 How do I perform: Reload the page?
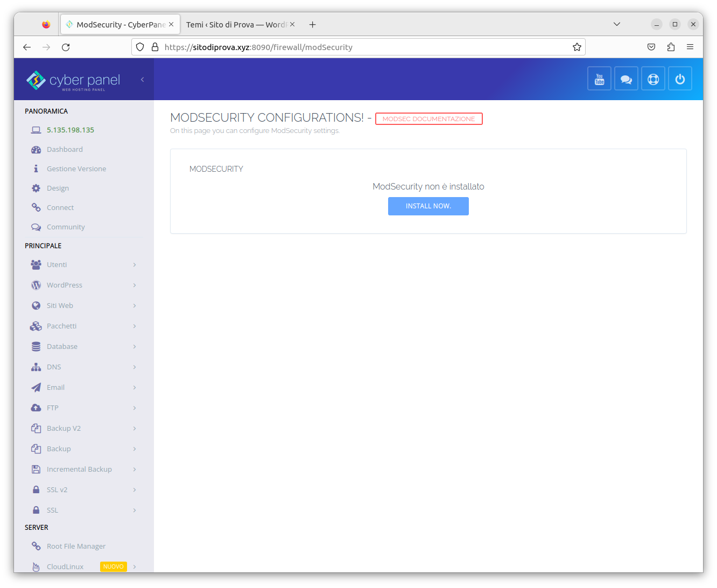[66, 47]
